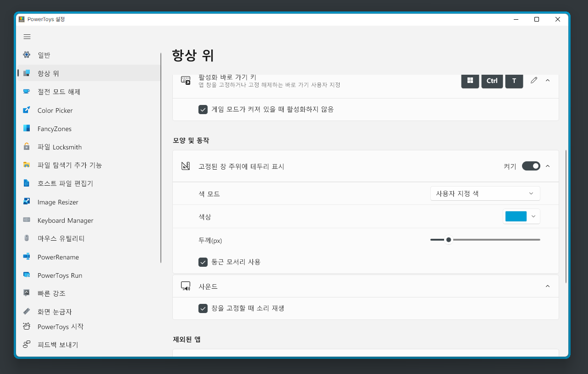This screenshot has height=374, width=588.
Task: Click the content pane vertical scrollbar
Action: tap(566, 216)
